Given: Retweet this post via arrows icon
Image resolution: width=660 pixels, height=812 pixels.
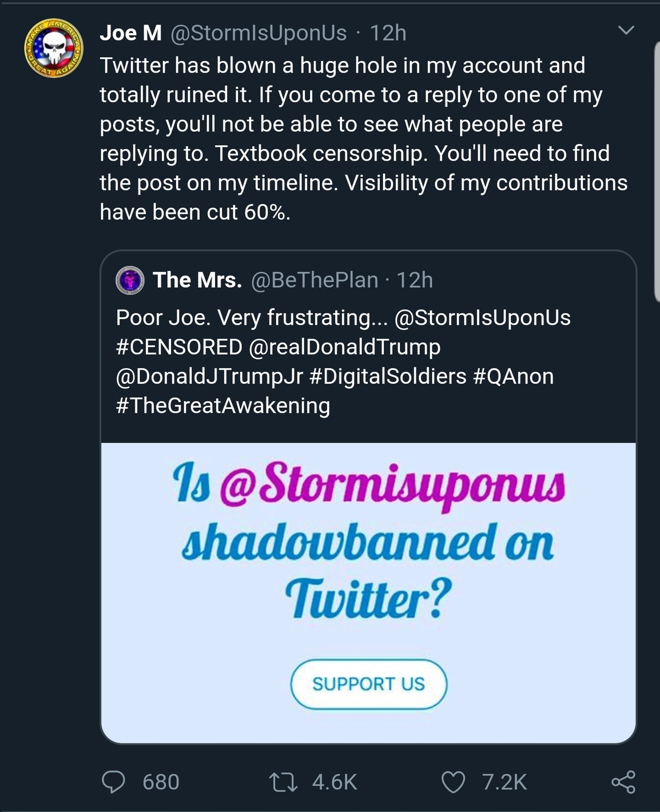Looking at the screenshot, I should 284,782.
